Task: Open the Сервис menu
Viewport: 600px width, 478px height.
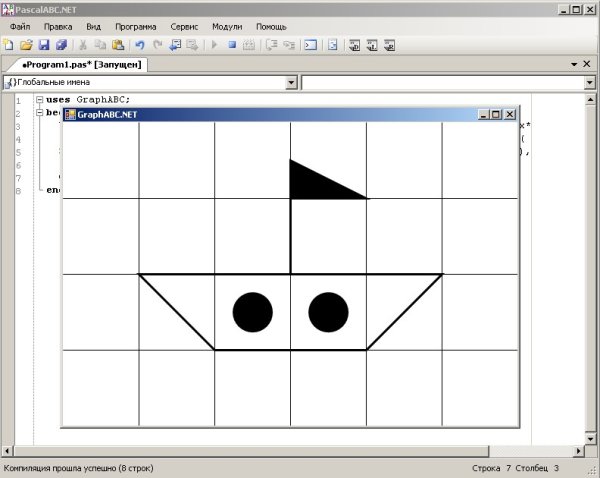Action: point(184,26)
